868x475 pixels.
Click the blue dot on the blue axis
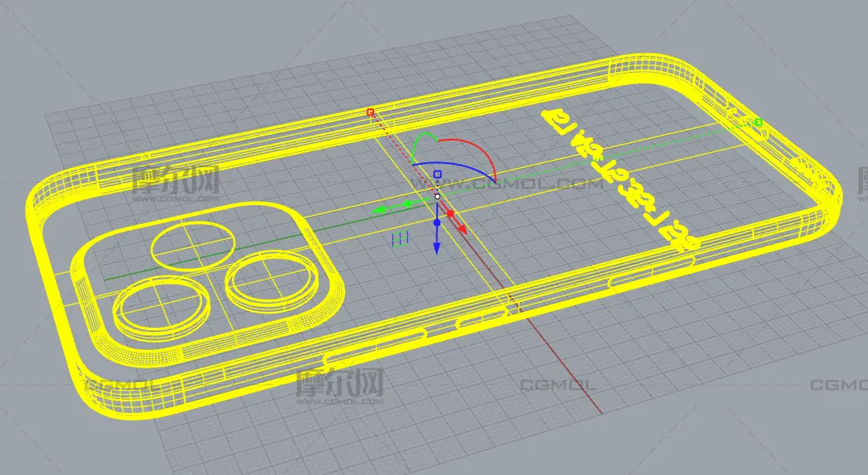click(436, 221)
